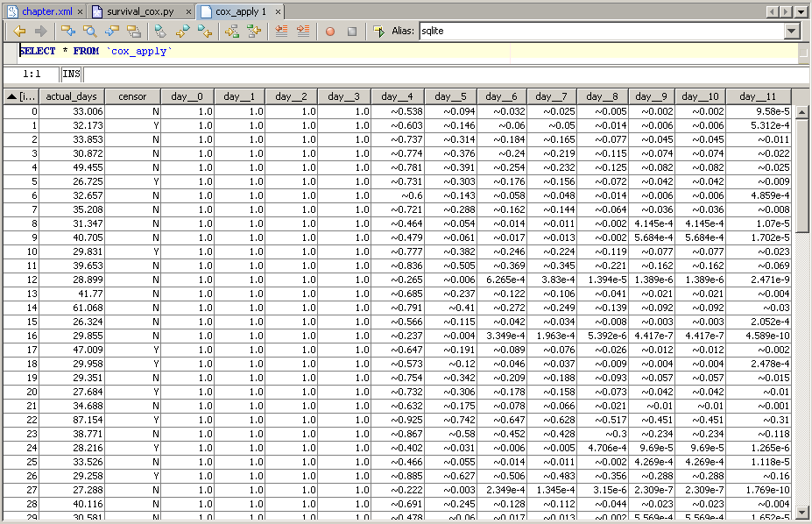
Task: Select the index cell 12
Action: tap(21, 280)
